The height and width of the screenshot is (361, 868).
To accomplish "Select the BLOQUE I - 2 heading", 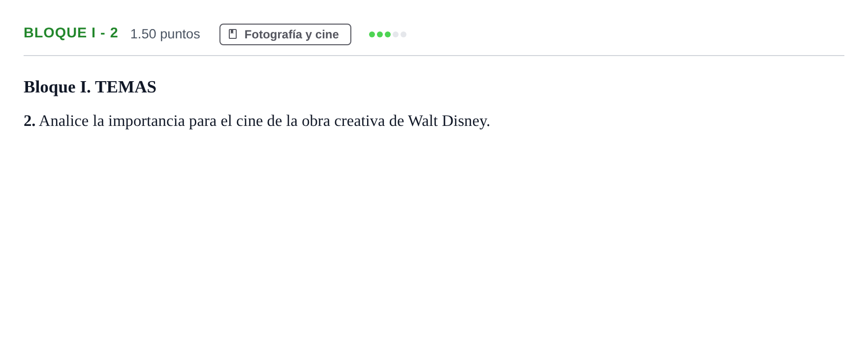I will point(71,33).
